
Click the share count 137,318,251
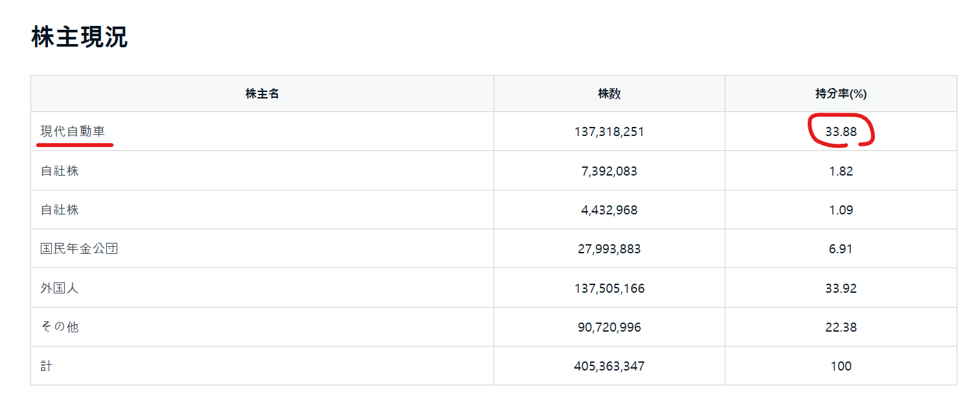[x=609, y=132]
